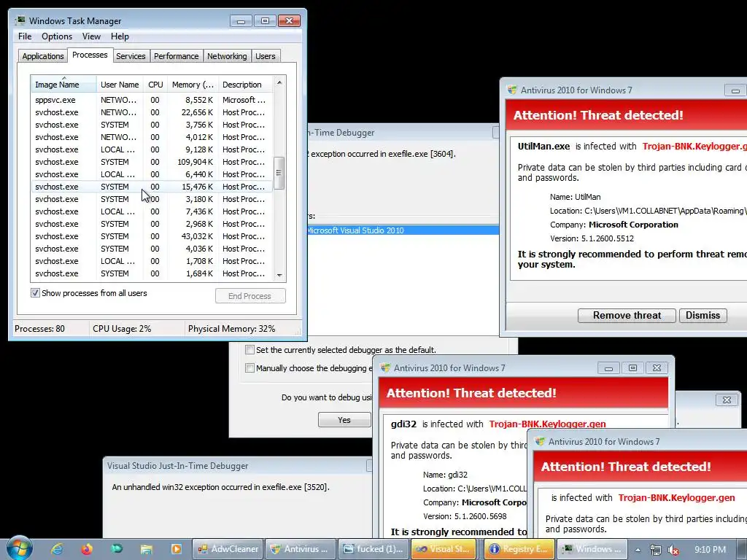747x560 pixels.
Task: Sort processes by User Name column
Action: [120, 85]
